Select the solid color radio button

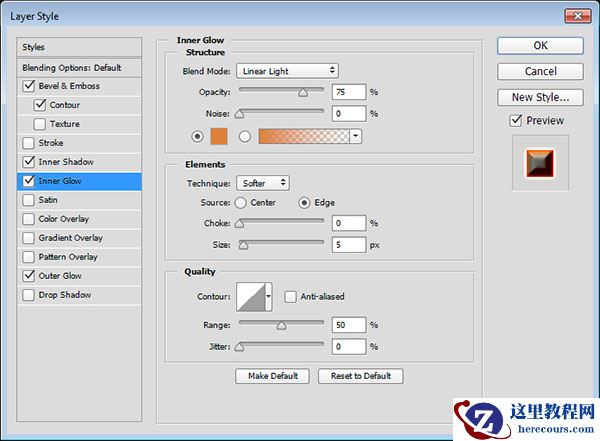pyautogui.click(x=197, y=136)
